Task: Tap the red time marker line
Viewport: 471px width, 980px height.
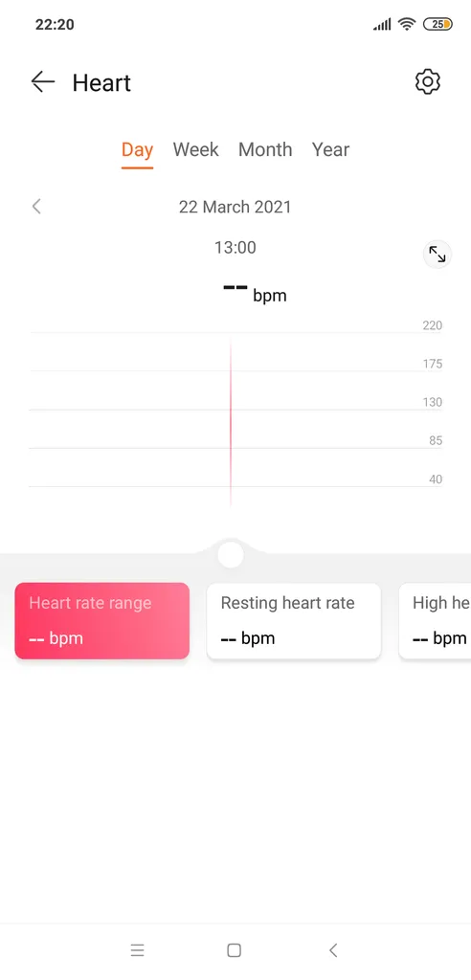Action: 231,423
